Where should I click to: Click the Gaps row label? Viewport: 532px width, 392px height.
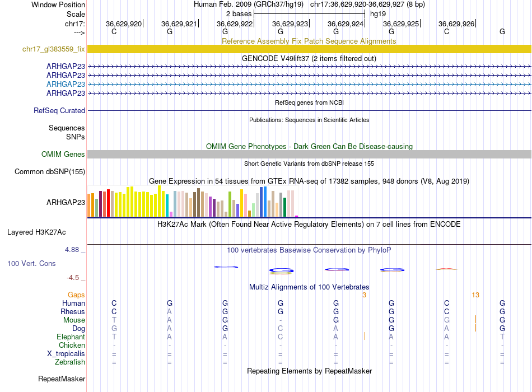76,295
